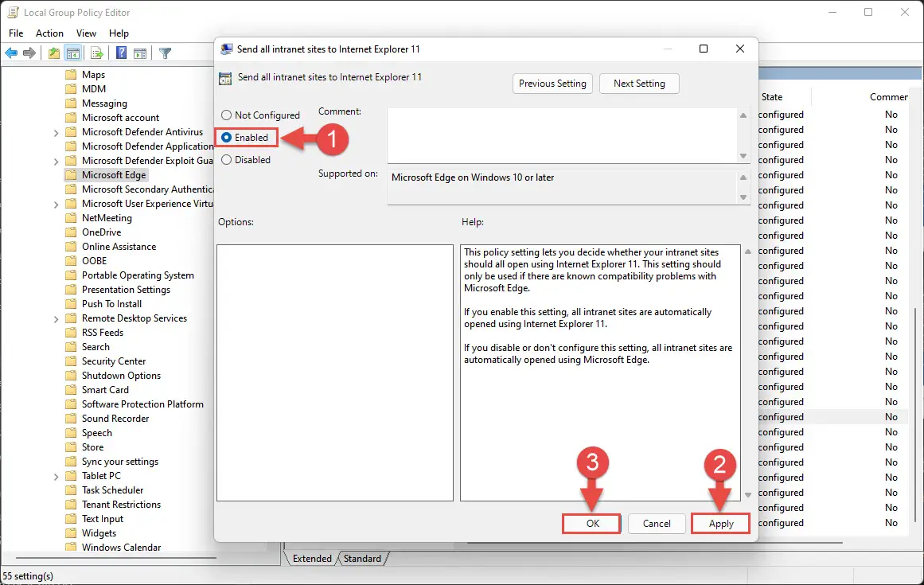Select the RSS Feeds tree item
This screenshot has width=924, height=585.
click(x=103, y=332)
